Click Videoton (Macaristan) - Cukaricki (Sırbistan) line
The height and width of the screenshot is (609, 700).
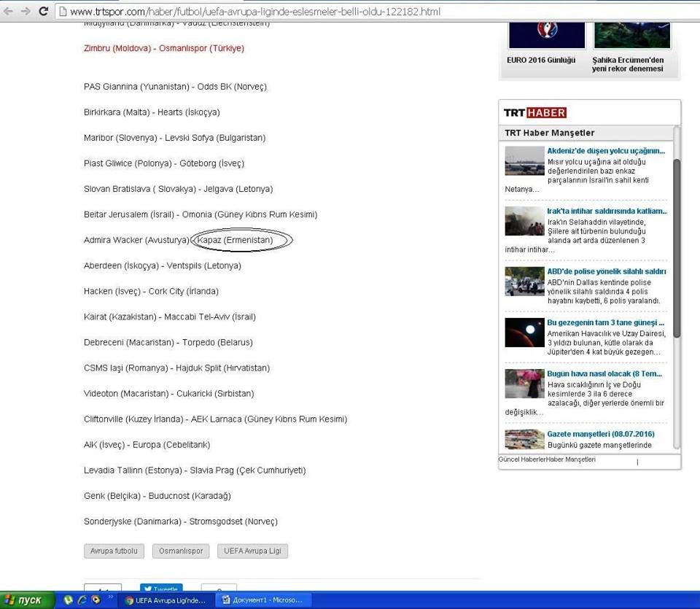click(x=168, y=393)
